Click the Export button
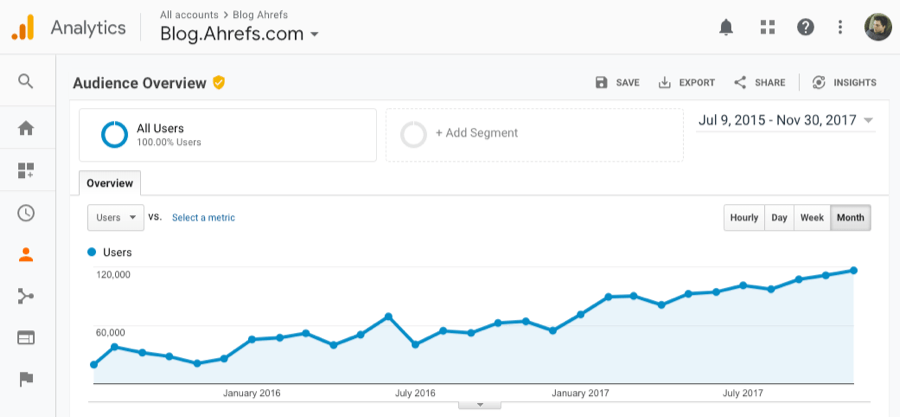The width and height of the screenshot is (900, 417). coord(687,83)
